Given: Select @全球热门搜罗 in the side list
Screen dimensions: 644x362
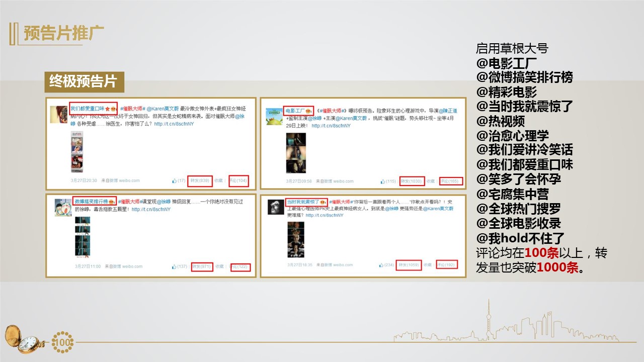Looking at the screenshot, I should coord(518,209).
